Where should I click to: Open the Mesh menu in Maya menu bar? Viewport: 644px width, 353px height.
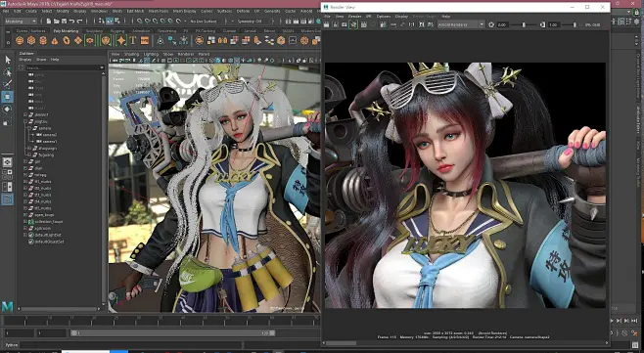[x=117, y=11]
